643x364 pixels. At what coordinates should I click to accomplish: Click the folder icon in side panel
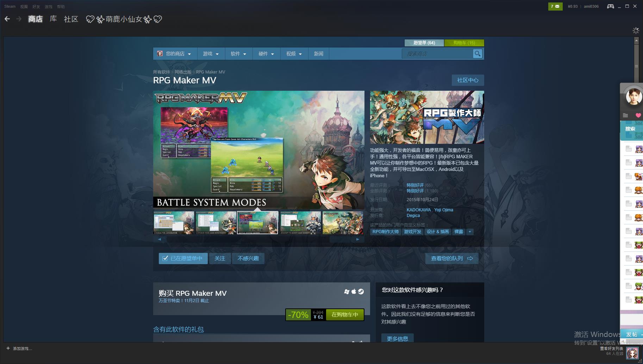click(x=625, y=115)
